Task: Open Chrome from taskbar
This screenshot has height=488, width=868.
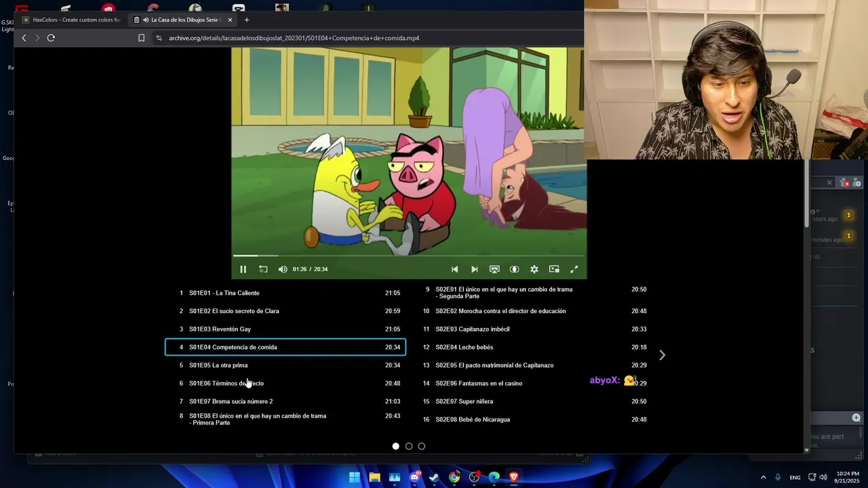Action: tap(454, 477)
